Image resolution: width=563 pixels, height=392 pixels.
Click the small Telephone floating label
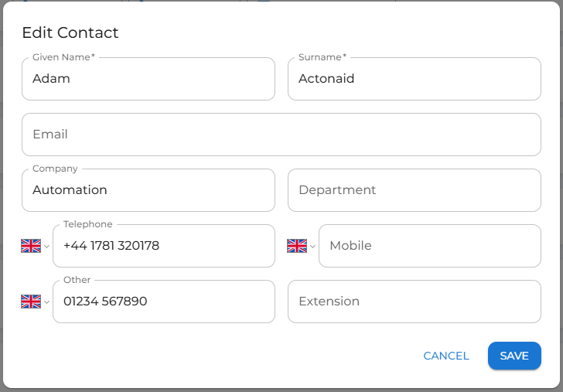coord(87,224)
